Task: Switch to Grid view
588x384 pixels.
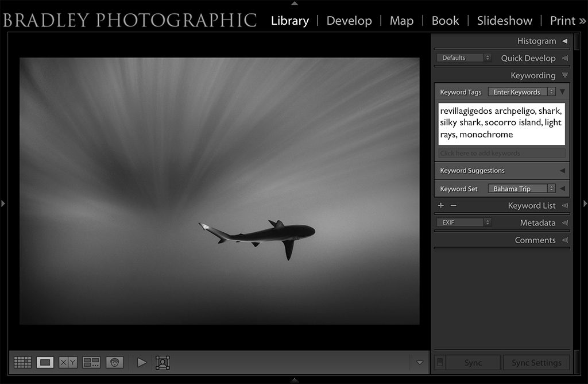Action: click(22, 362)
